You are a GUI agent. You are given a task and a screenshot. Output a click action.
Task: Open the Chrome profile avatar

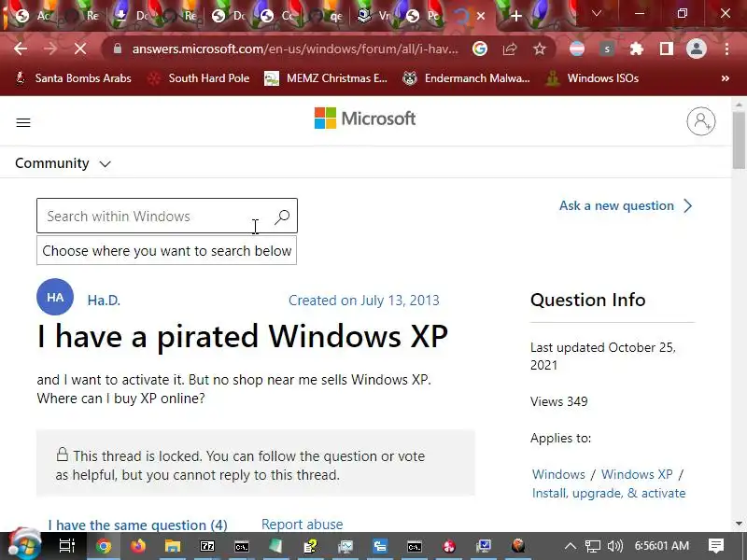(x=696, y=49)
